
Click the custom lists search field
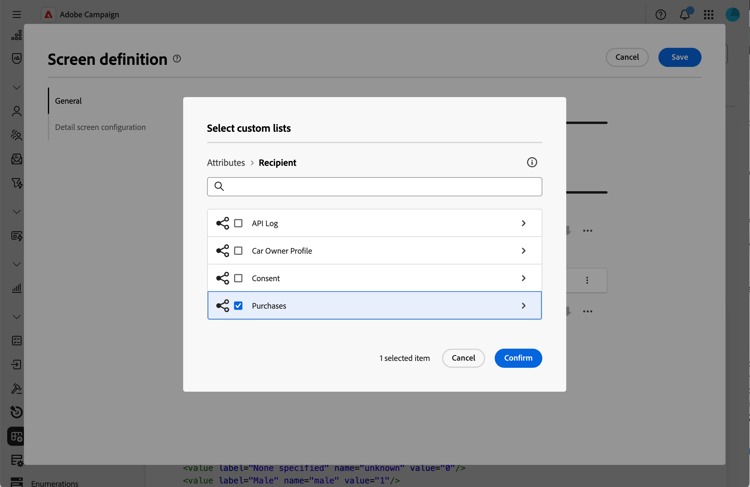(x=375, y=186)
